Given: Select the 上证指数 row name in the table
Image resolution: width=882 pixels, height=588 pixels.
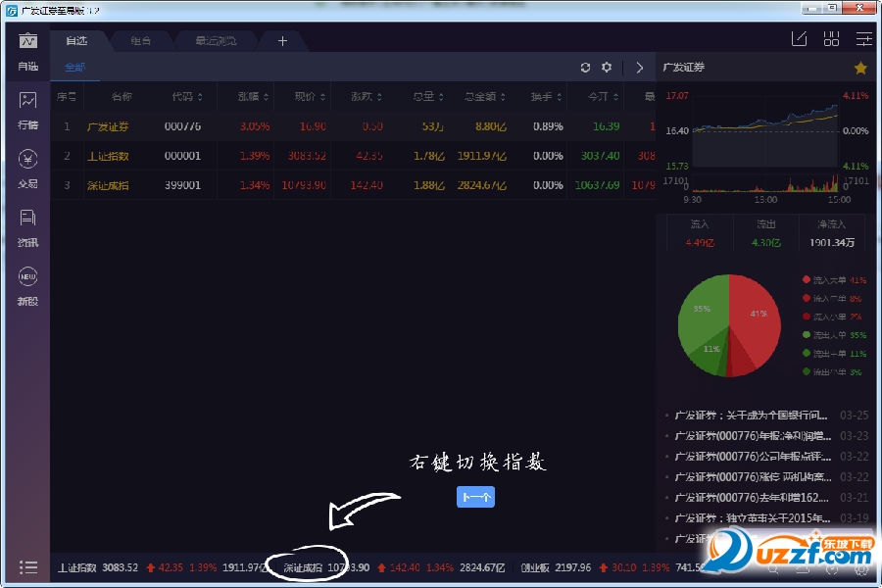Looking at the screenshot, I should point(108,156).
